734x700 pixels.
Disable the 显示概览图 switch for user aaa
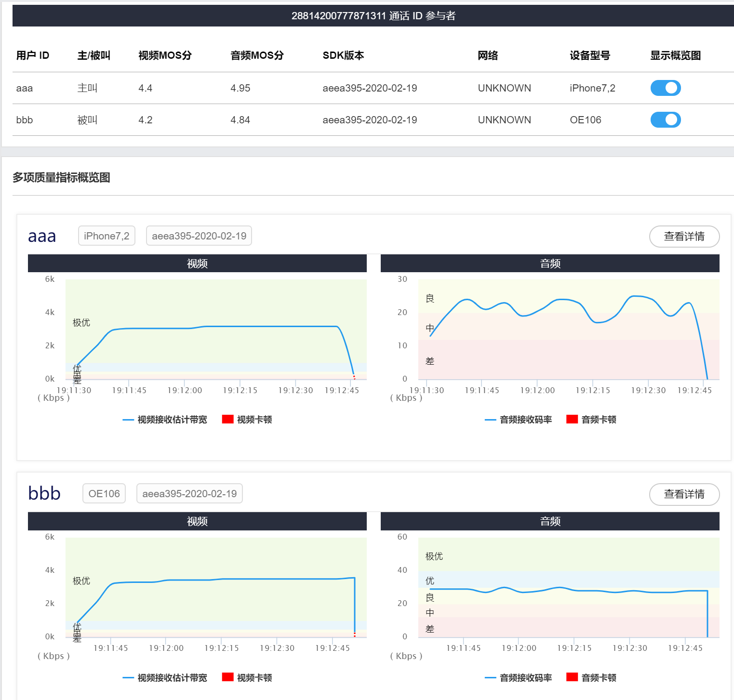coord(666,88)
